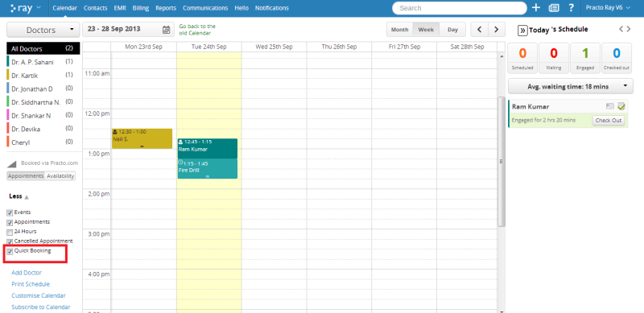
Task: Click the clock icon on the Fire Drill event
Action: tap(180, 163)
